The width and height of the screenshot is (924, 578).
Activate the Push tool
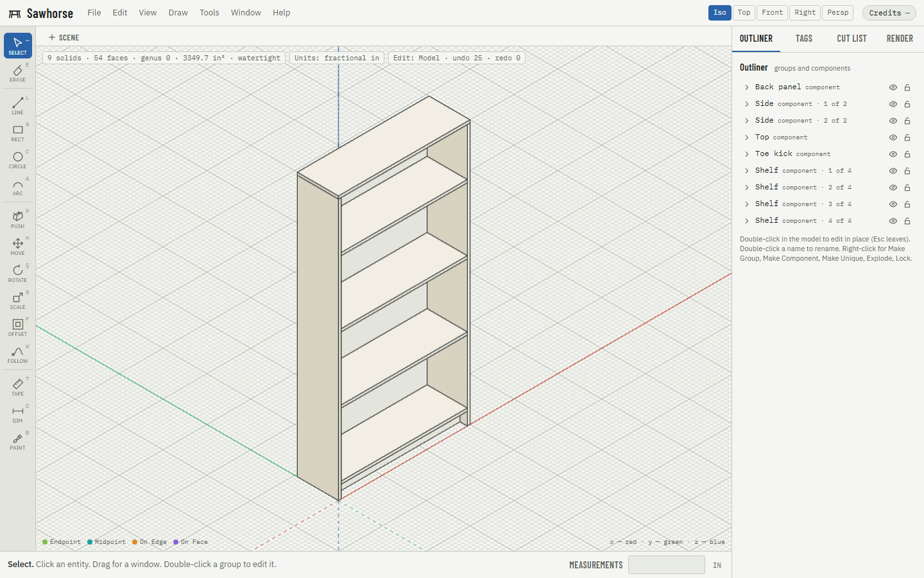click(x=18, y=219)
